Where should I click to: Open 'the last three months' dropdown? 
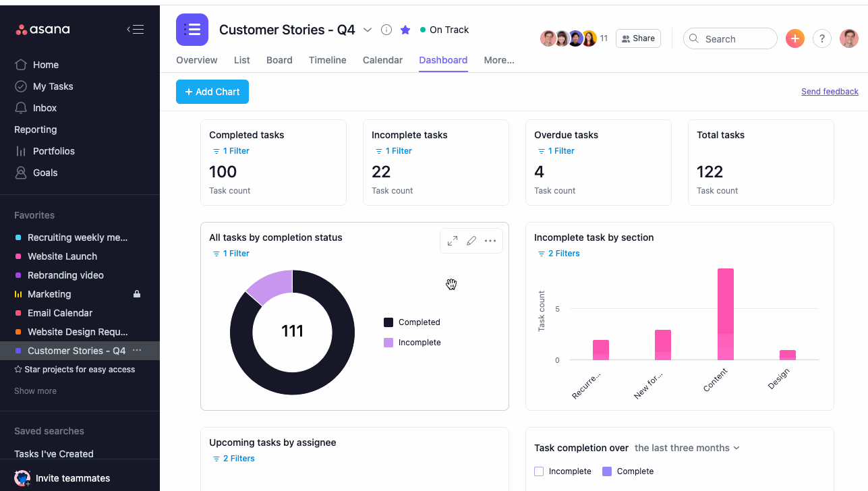coord(687,448)
